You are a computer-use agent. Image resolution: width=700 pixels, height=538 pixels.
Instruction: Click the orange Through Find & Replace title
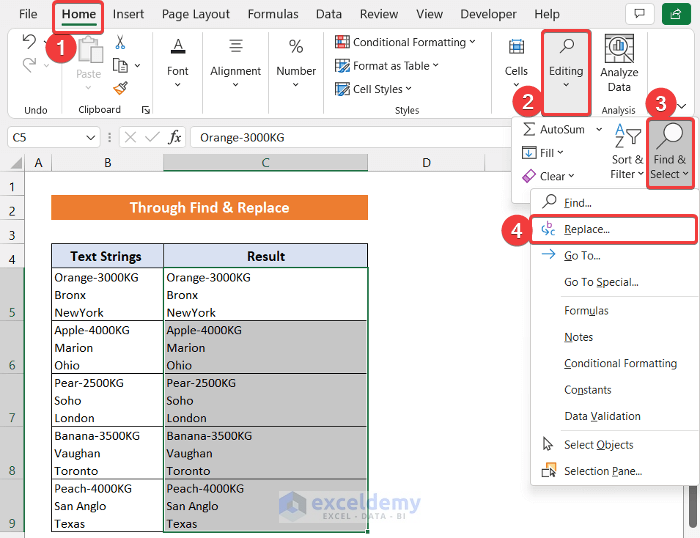(209, 208)
